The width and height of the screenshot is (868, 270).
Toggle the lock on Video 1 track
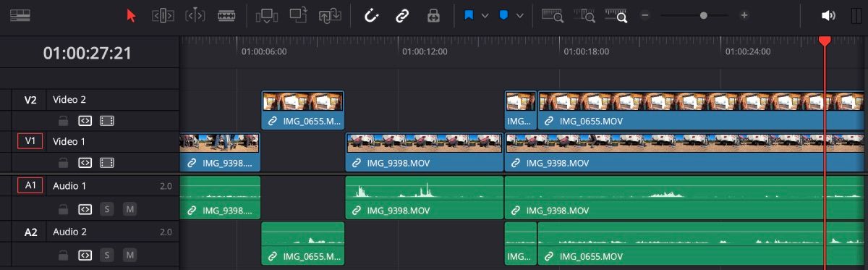[x=64, y=163]
